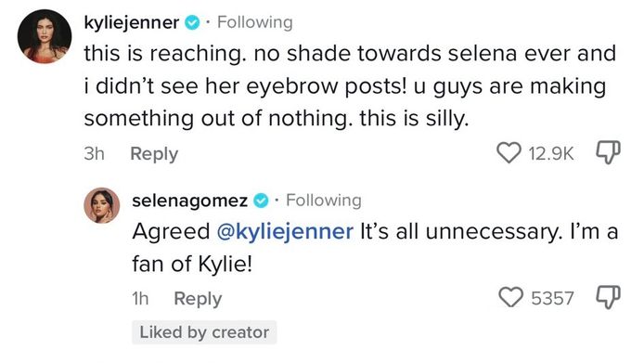Click thumbs-down icon on selenagomez's reply
The width and height of the screenshot is (644, 363).
click(608, 297)
